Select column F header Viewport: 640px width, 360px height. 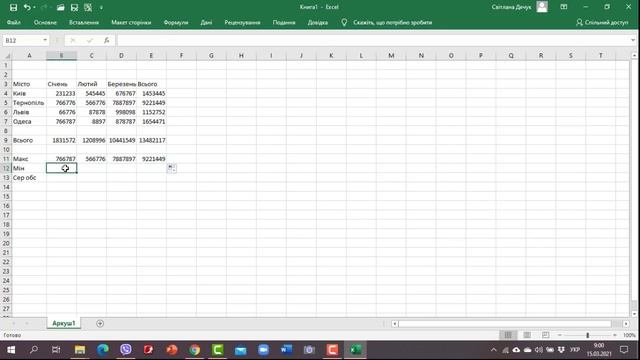(181, 56)
